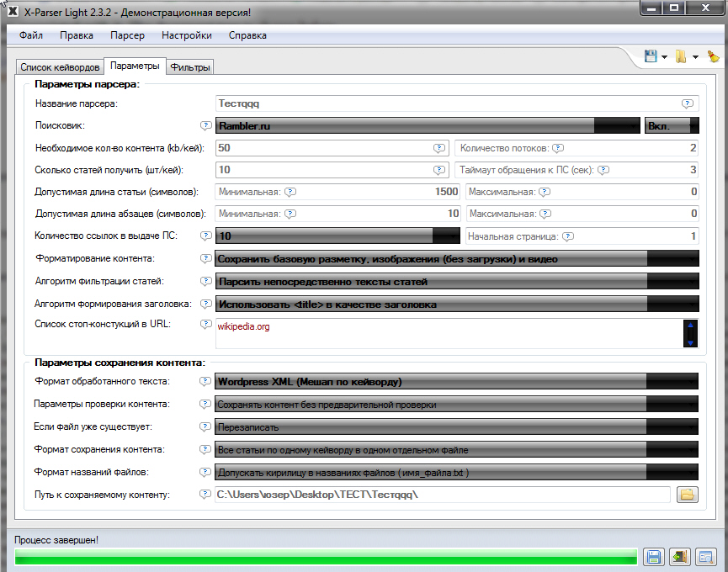Viewport: 728px width, 572px height.
Task: Click help icon beside article Максимальная length
Action: pyautogui.click(x=545, y=192)
